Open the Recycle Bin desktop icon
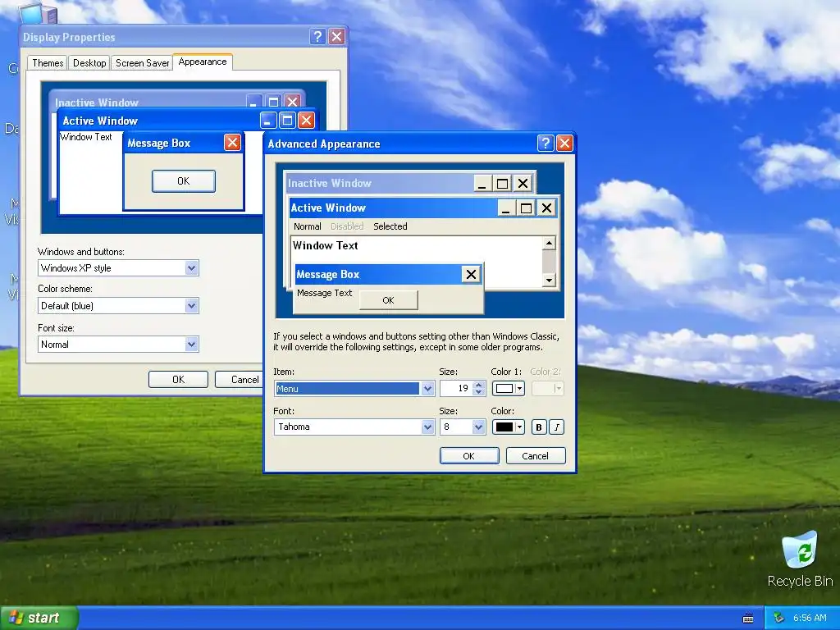 point(800,559)
